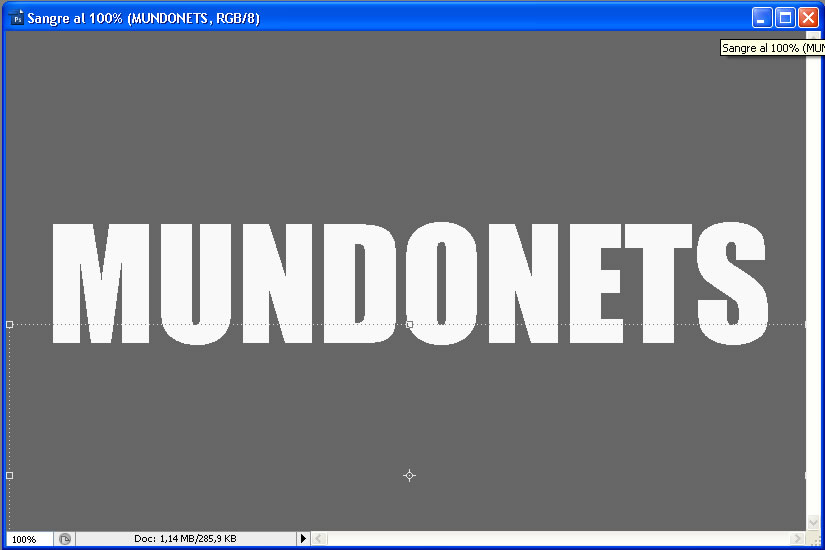Click the top-left transform handle on the canvas

[x=9, y=325]
